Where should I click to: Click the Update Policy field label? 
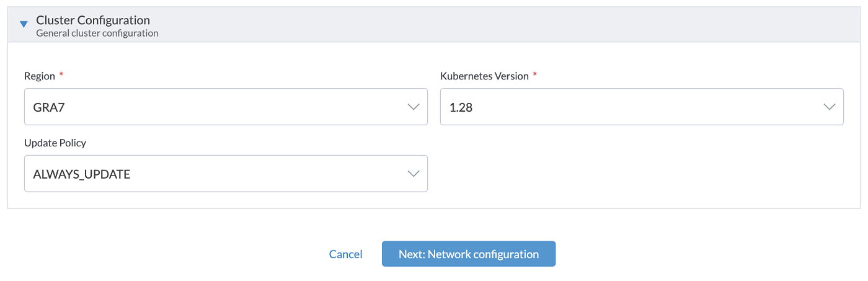click(x=55, y=143)
